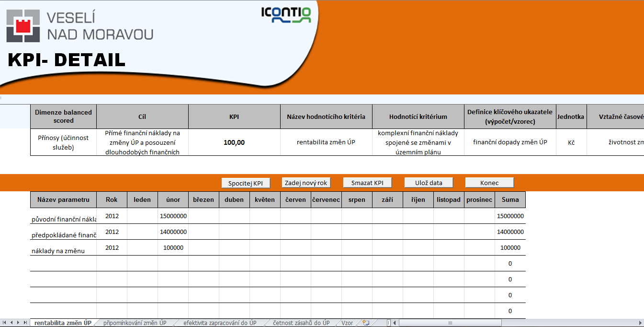Image resolution: width=644 pixels, height=327 pixels.
Task: Click the ICONTIO logo
Action: pos(286,14)
